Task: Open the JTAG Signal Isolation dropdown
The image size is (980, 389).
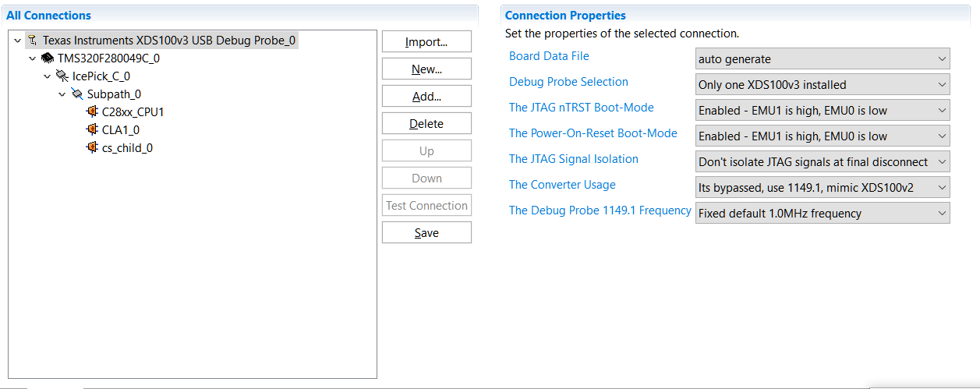Action: tap(823, 161)
